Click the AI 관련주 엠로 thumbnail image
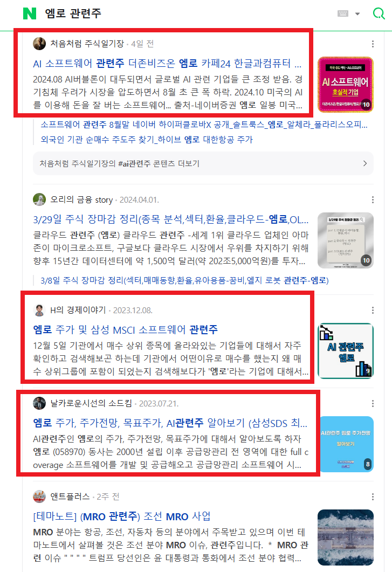Screen dimensions: 392x572 click(x=345, y=350)
